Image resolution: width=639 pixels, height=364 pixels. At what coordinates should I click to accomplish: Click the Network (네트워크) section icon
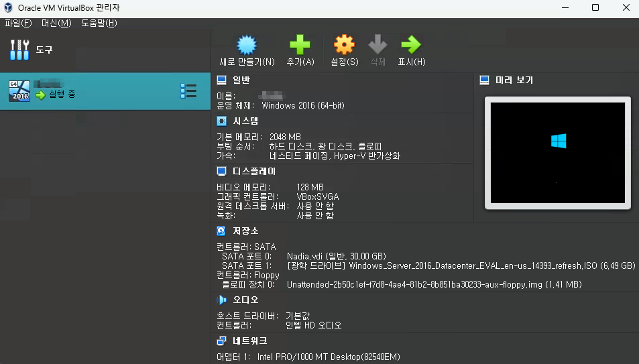(x=221, y=341)
